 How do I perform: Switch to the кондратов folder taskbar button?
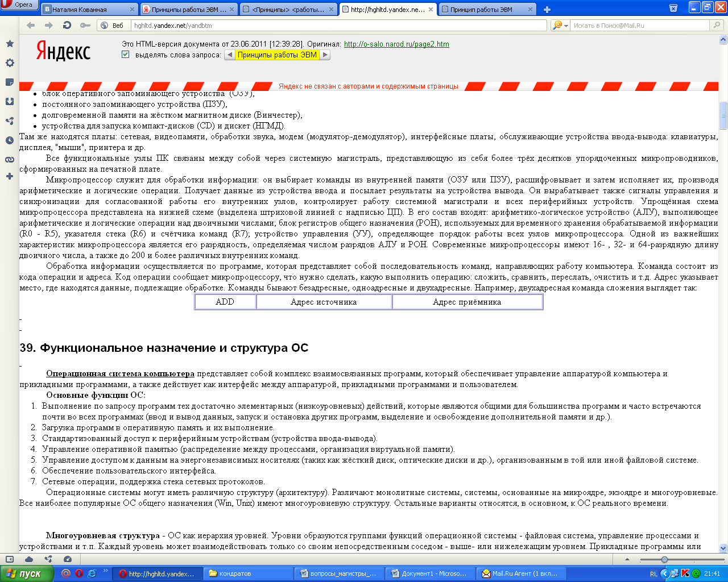coord(248,573)
